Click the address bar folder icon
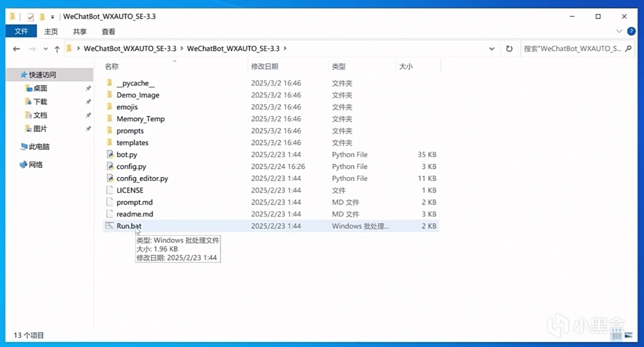The image size is (644, 347). [69, 49]
